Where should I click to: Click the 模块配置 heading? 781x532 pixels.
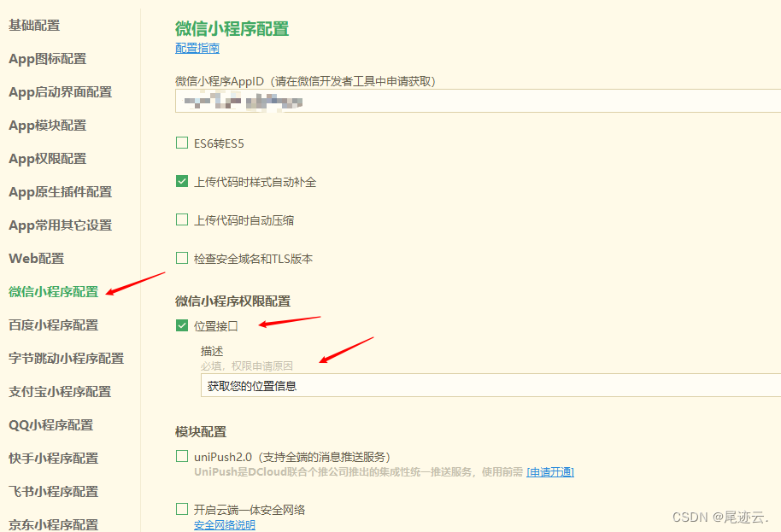(x=201, y=431)
